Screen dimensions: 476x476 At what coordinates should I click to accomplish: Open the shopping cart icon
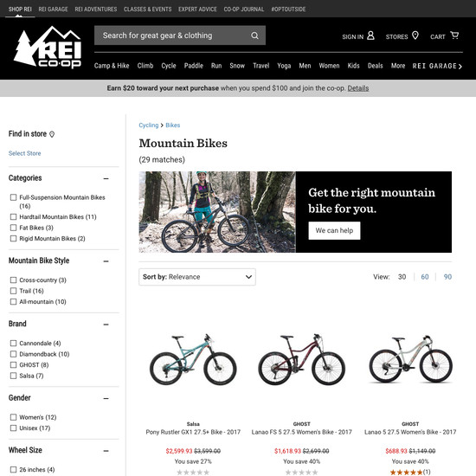[454, 35]
